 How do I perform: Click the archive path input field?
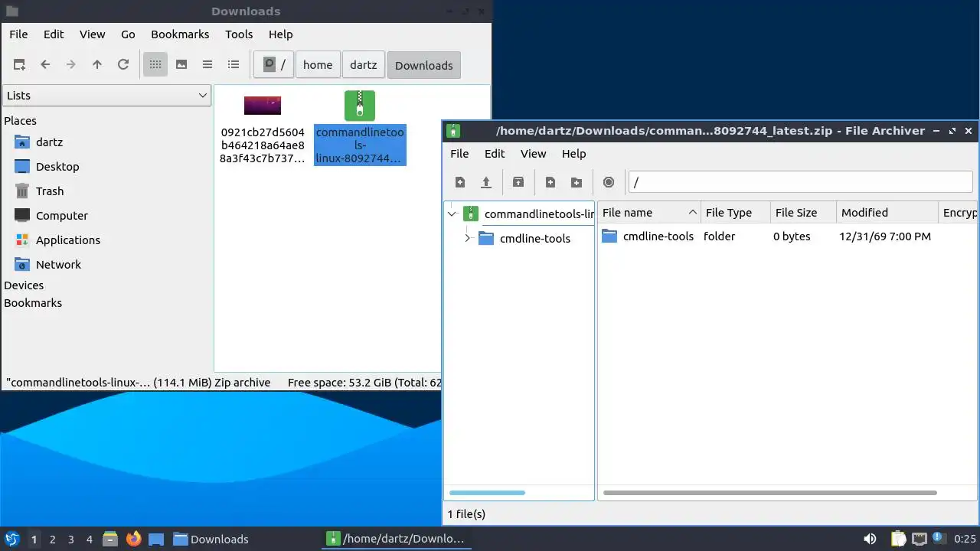(800, 182)
